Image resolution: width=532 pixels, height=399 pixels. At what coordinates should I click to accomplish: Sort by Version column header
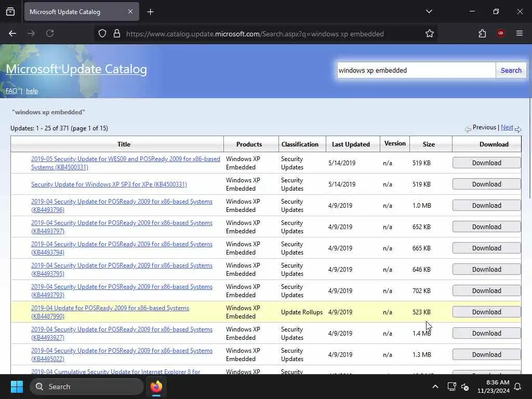click(395, 143)
